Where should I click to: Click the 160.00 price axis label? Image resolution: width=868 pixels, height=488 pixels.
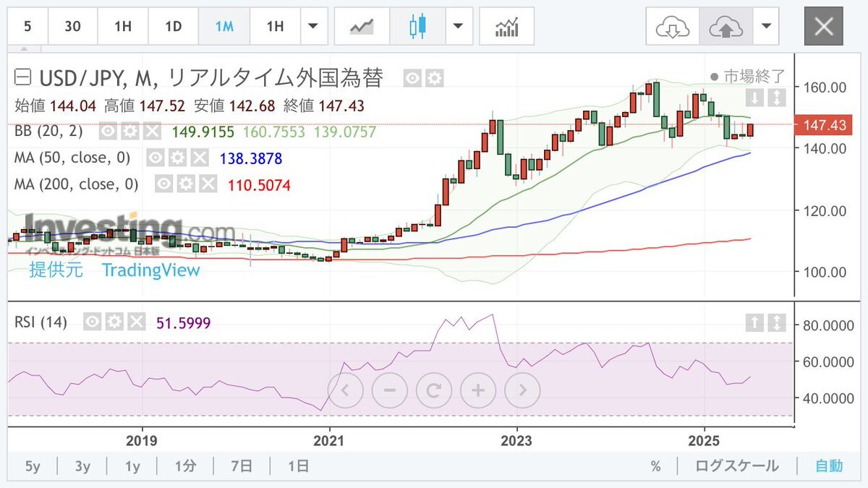click(825, 87)
